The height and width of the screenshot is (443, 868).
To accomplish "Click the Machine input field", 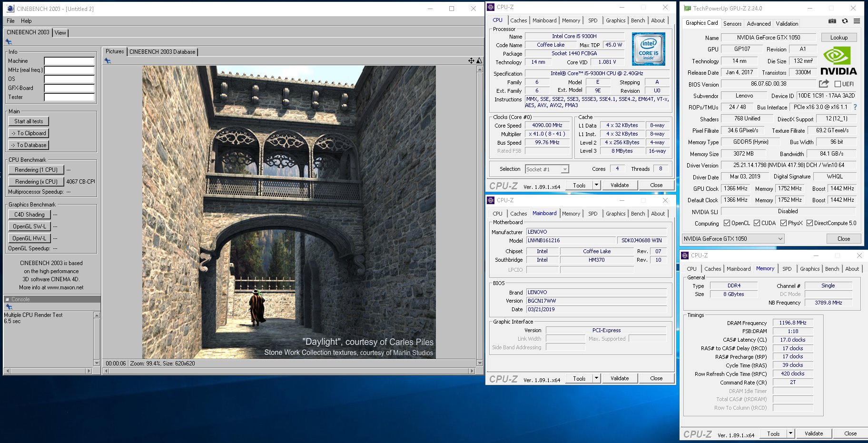I will (69, 61).
